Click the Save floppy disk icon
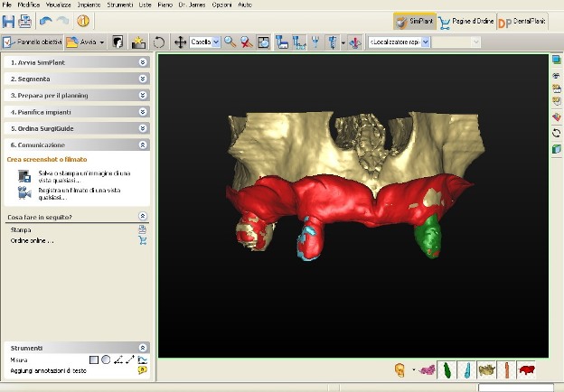 (x=8, y=21)
